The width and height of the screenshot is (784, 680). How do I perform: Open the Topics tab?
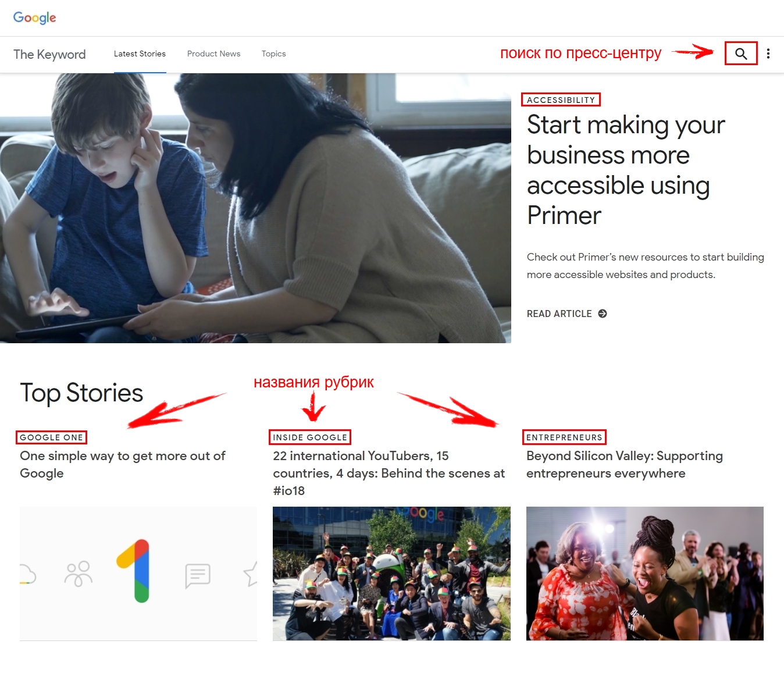point(273,54)
